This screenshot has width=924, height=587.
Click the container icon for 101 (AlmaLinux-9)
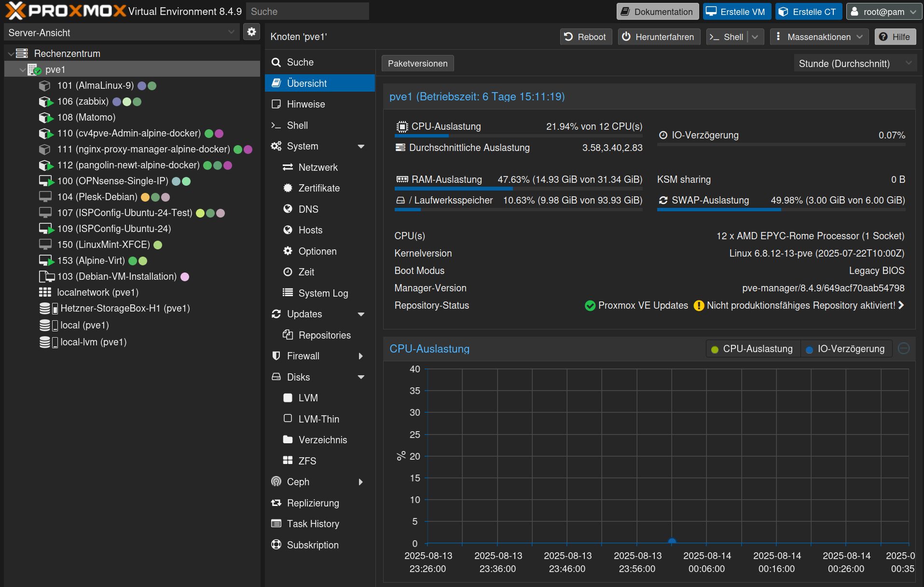[45, 85]
